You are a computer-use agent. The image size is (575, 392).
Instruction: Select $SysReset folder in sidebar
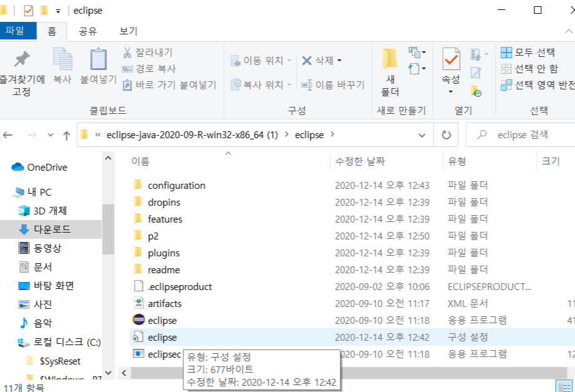point(54,361)
